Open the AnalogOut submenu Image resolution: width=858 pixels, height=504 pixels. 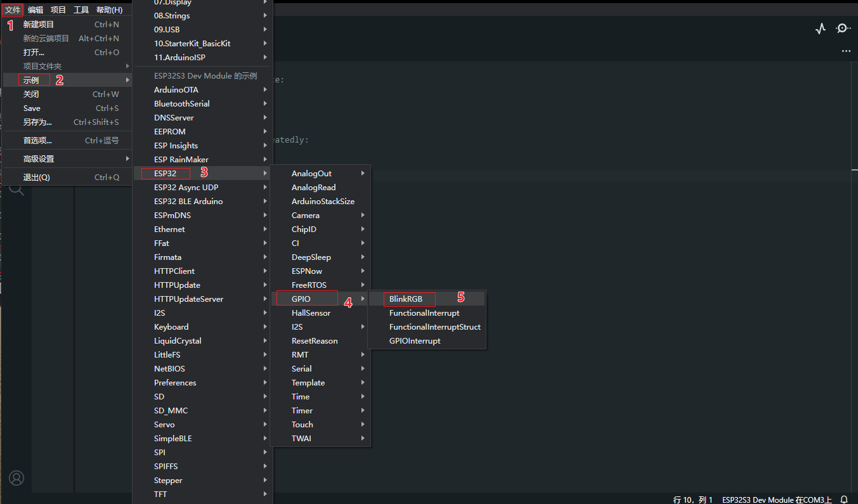(x=320, y=174)
